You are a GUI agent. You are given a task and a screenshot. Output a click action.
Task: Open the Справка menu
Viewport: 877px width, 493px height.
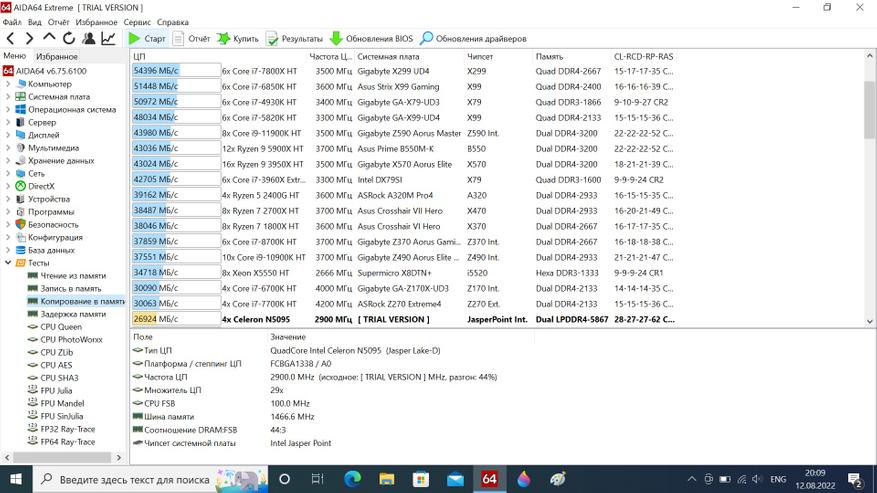[173, 22]
